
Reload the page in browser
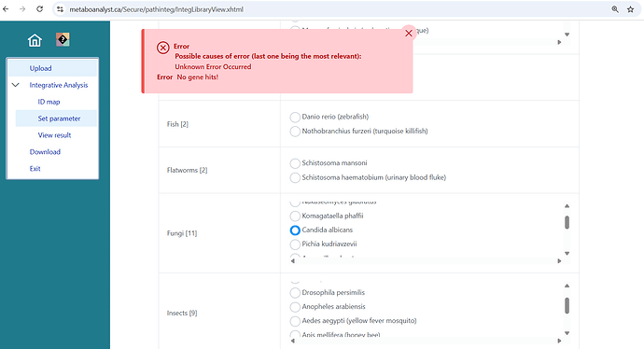[39, 9]
